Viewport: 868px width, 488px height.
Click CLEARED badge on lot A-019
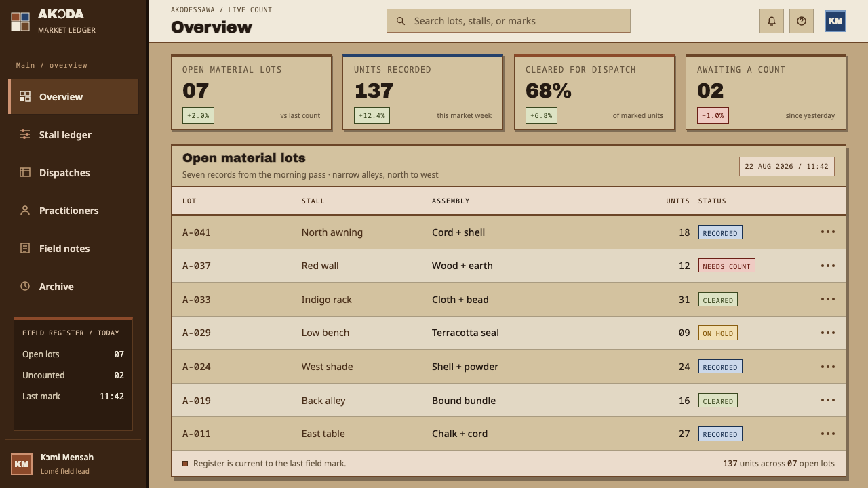pyautogui.click(x=718, y=401)
